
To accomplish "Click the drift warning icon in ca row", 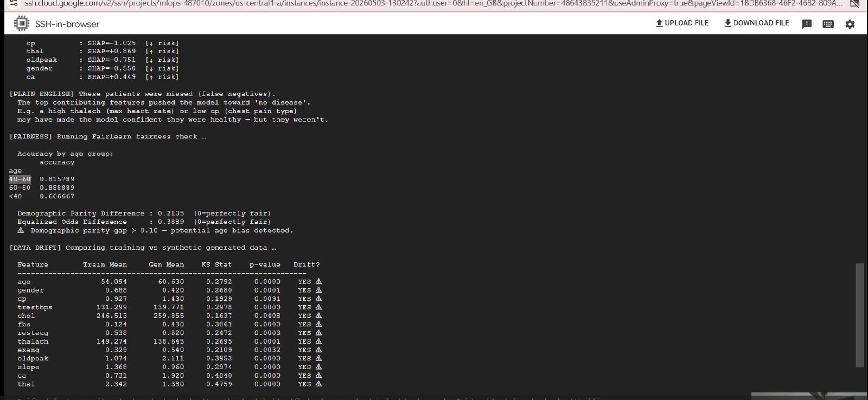I will [318, 376].
